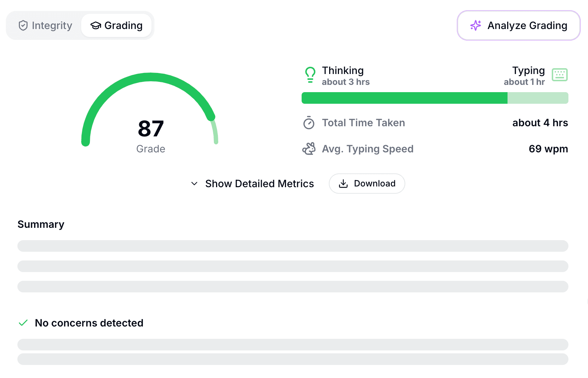Click the Total Time Taken stopwatch icon
Screen dimensions: 588x378
click(309, 123)
